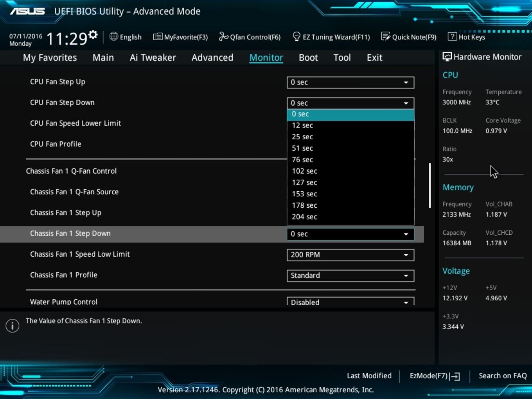532x399 pixels.
Task: Click memory capacity 16384 MB value
Action: pos(457,243)
